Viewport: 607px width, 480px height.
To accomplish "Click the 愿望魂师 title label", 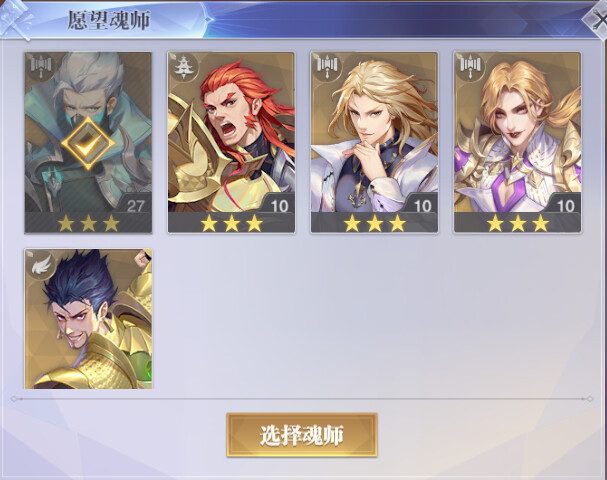I will click(109, 21).
